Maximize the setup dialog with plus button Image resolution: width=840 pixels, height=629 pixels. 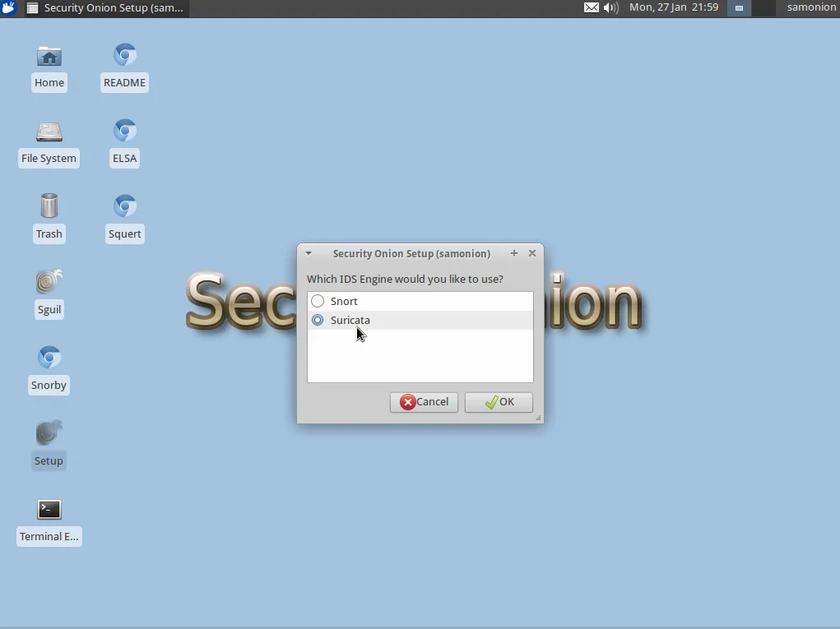pos(514,253)
